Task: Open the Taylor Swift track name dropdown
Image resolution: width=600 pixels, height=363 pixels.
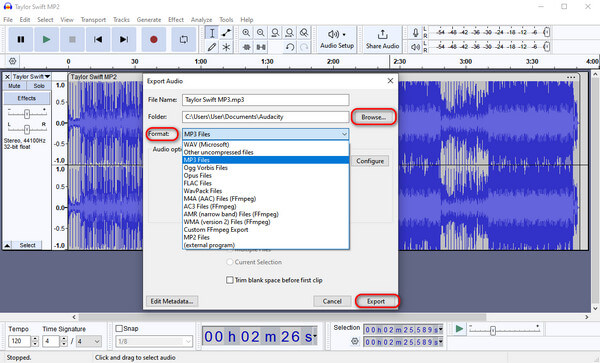Action: 31,77
